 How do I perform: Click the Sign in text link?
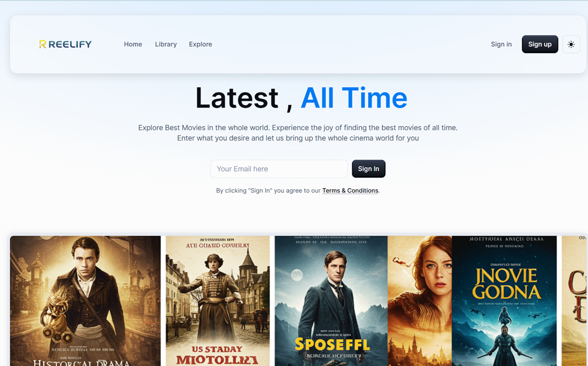point(501,44)
